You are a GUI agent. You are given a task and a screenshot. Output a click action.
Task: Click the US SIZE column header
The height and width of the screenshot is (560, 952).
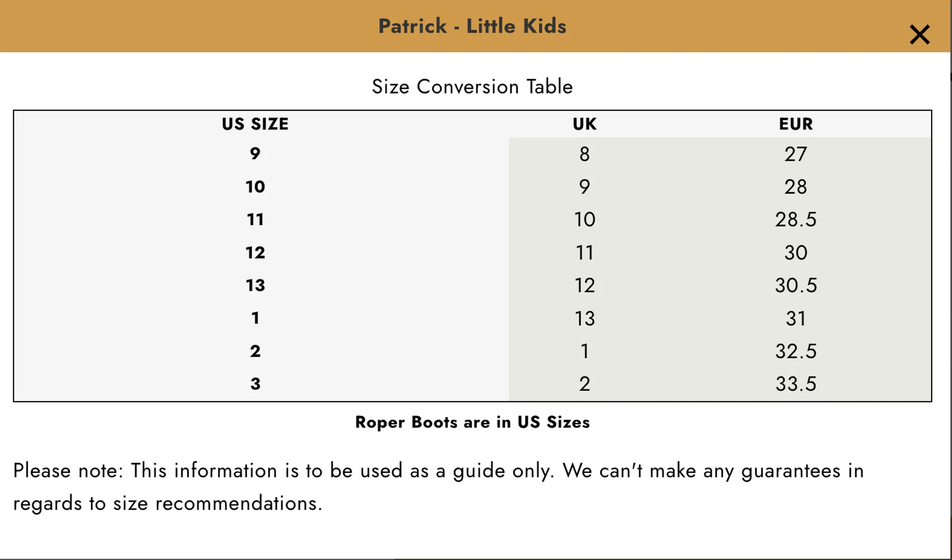pos(255,124)
